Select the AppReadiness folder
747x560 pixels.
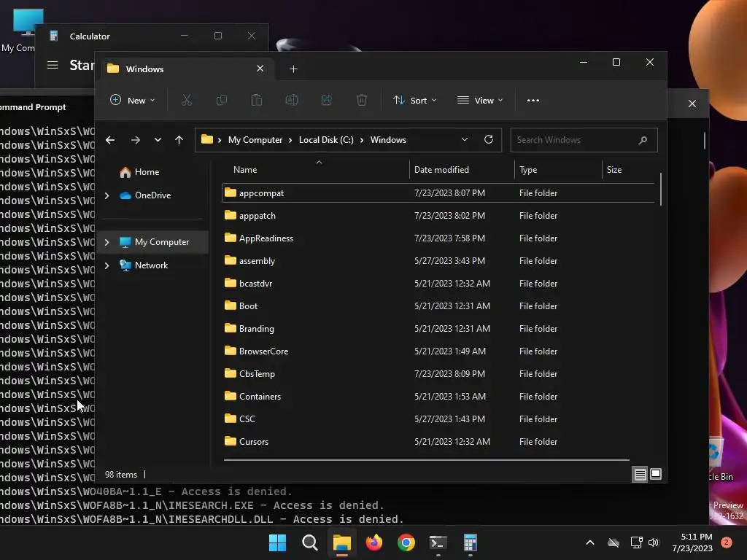(438, 238)
